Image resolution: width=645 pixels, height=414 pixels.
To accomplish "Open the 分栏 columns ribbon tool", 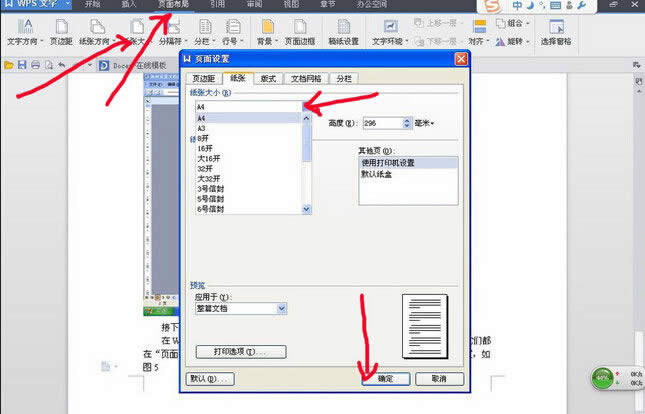I will (204, 32).
